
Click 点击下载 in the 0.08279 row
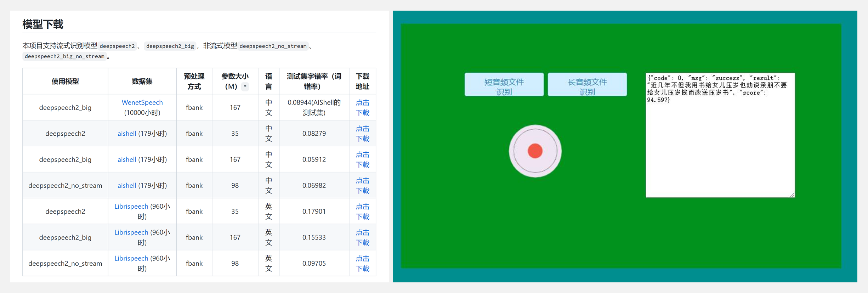(362, 134)
